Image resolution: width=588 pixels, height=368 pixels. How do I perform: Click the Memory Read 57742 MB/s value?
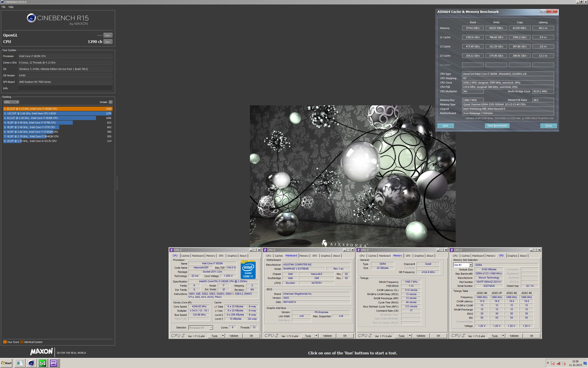point(473,28)
